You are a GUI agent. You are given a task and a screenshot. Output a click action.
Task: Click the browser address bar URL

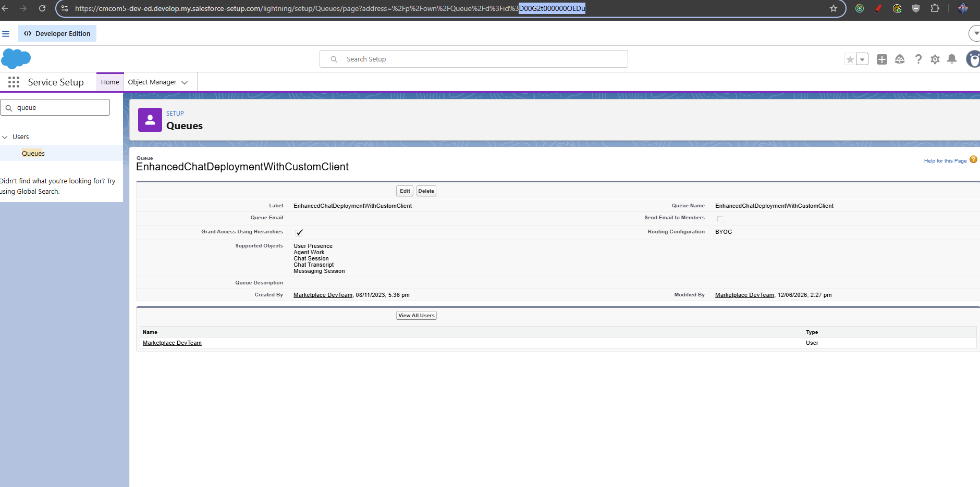tap(330, 8)
